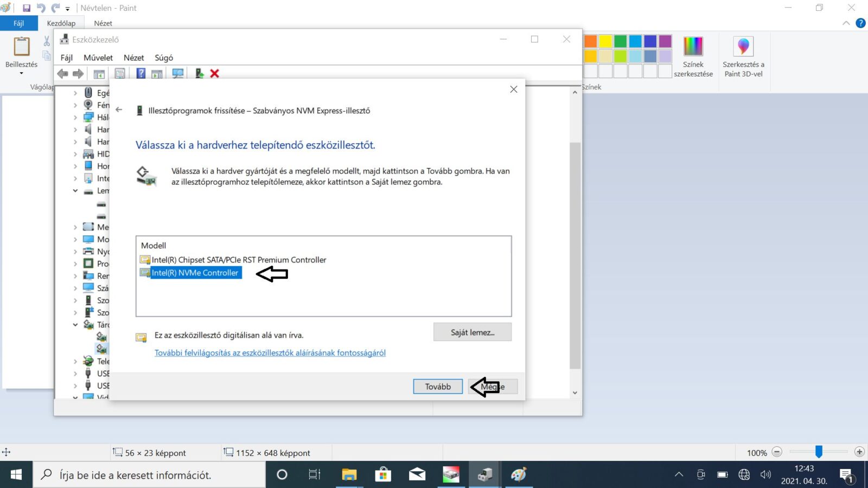The image size is (868, 488).
Task: Click the red X uninstall device icon
Action: 215,73
